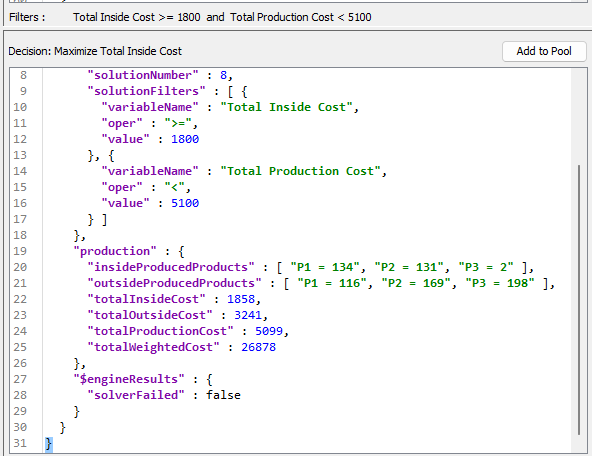Click the value 1800 on line 12

click(x=185, y=139)
